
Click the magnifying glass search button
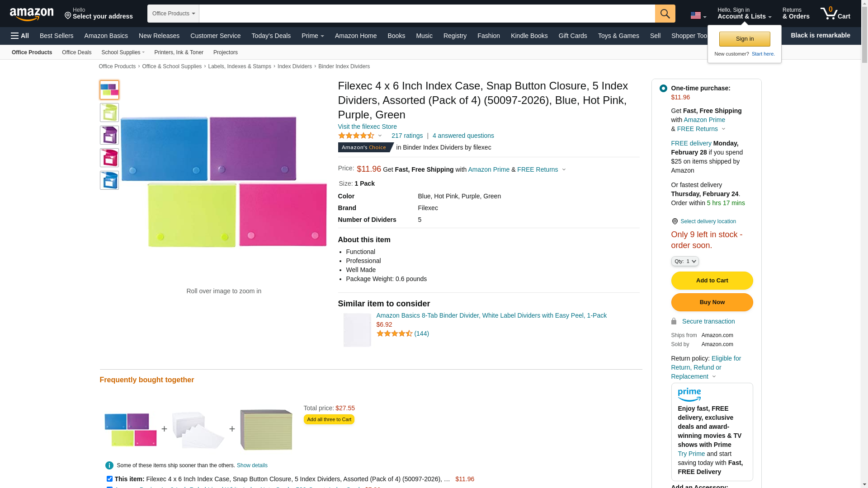665,14
